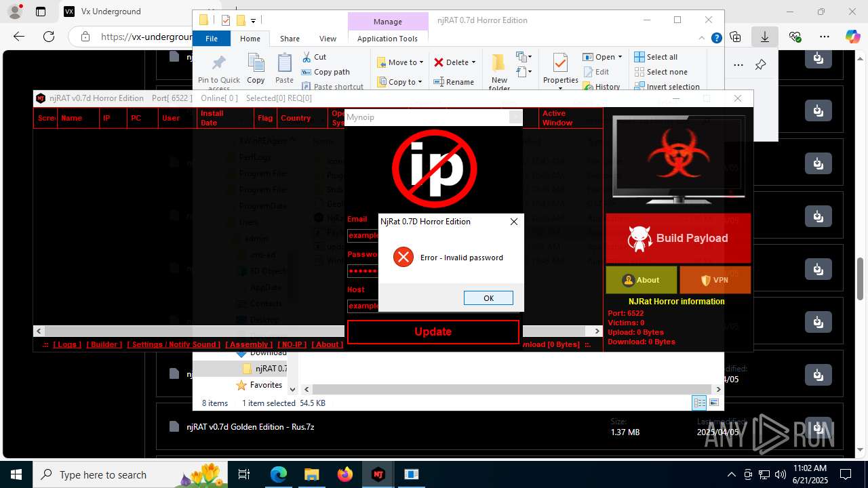Switch to Application Tools ribbon tab
The height and width of the screenshot is (488, 868).
coord(387,39)
